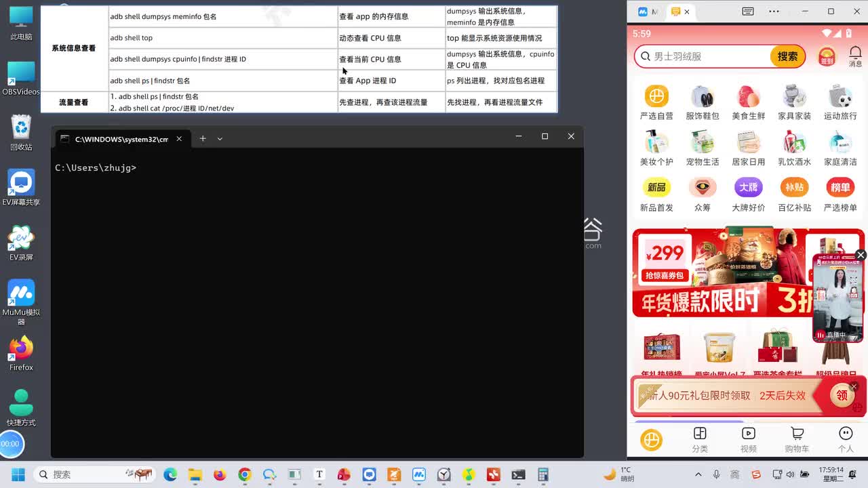868x488 pixels.
Task: Tap the home tab icon in bottom bar
Action: [651, 441]
